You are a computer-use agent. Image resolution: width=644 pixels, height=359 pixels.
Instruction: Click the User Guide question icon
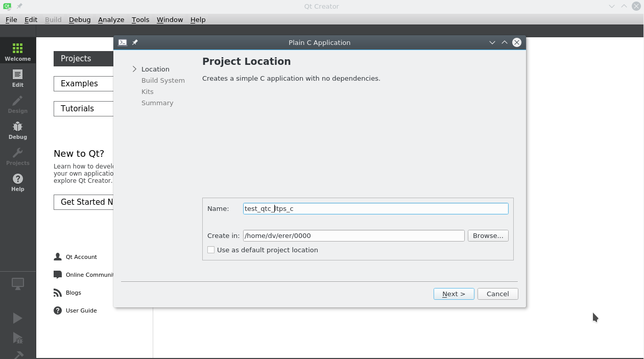58,310
